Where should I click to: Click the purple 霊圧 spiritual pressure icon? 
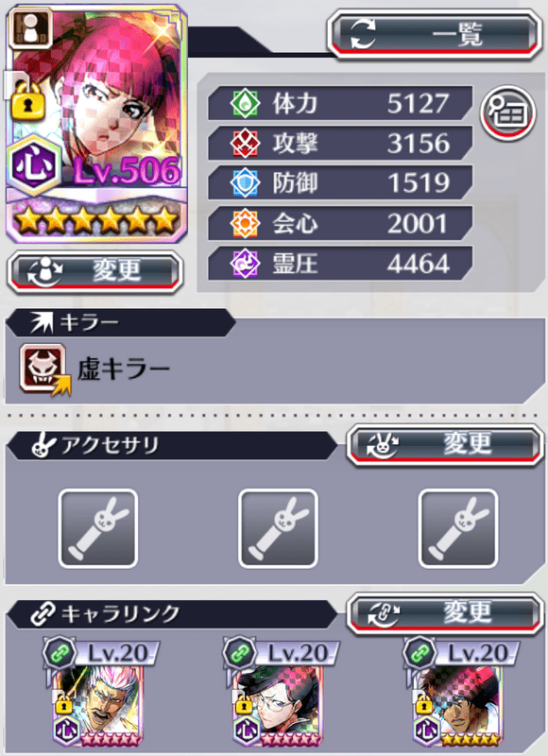pos(245,264)
